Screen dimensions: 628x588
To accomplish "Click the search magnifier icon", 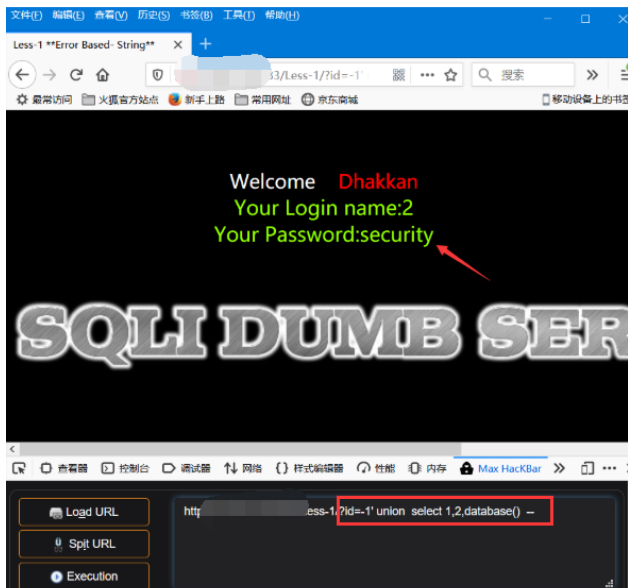I will (485, 75).
